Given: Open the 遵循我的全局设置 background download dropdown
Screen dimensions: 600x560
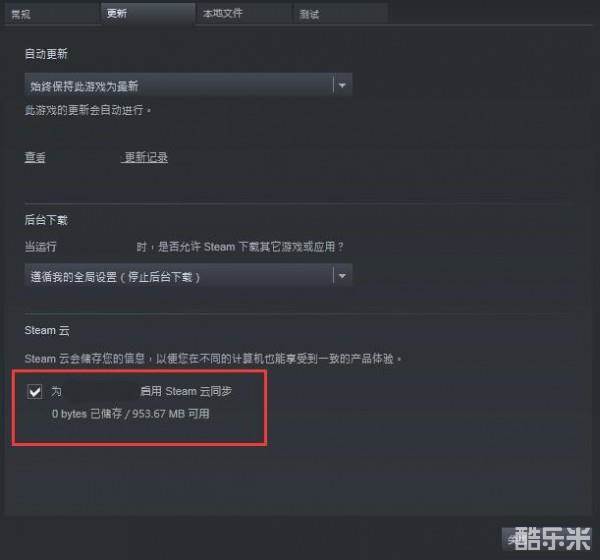Looking at the screenshot, I should coord(188,276).
